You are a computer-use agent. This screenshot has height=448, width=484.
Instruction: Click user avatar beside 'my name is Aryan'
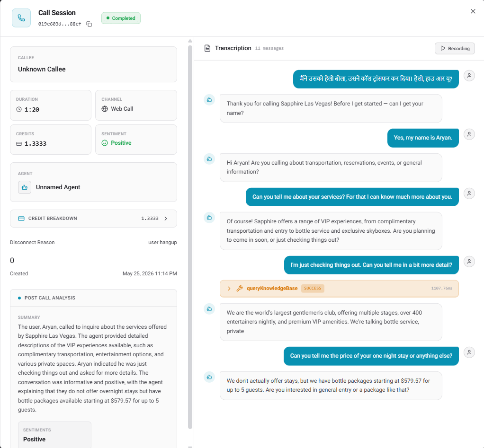click(x=469, y=134)
